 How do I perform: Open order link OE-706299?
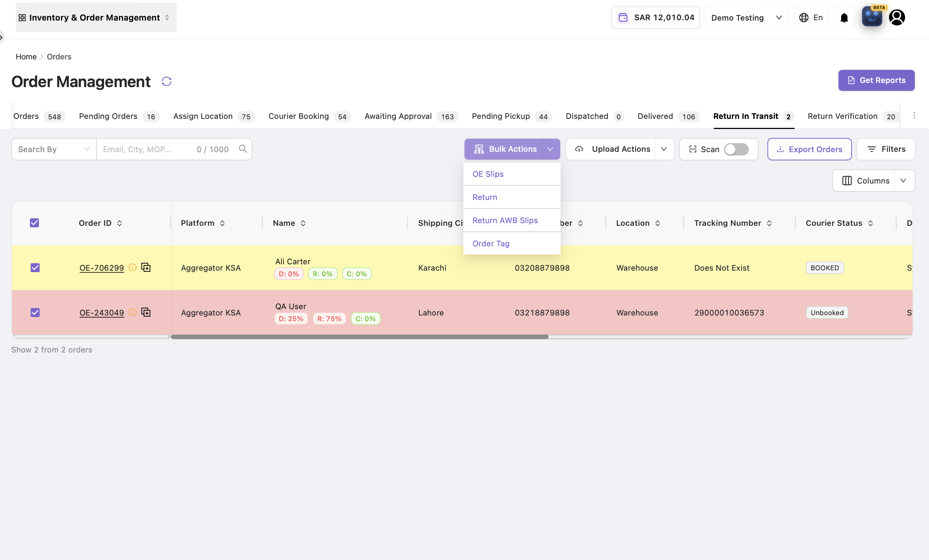[x=101, y=268]
